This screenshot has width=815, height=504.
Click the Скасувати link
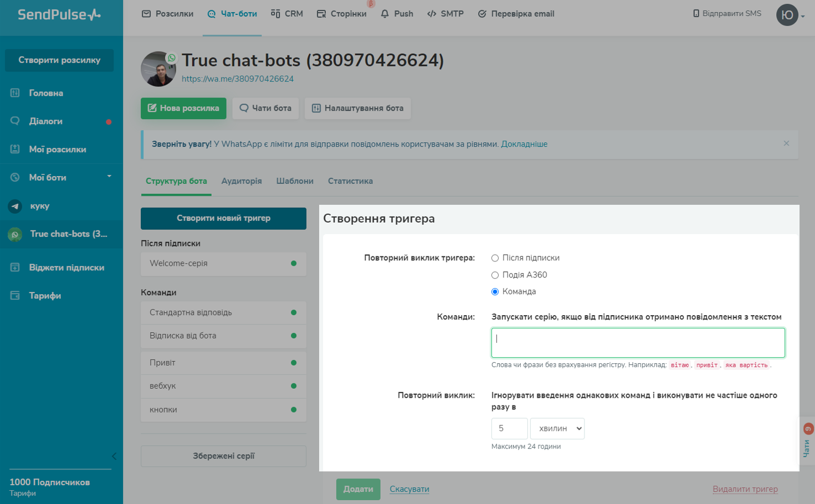click(409, 489)
